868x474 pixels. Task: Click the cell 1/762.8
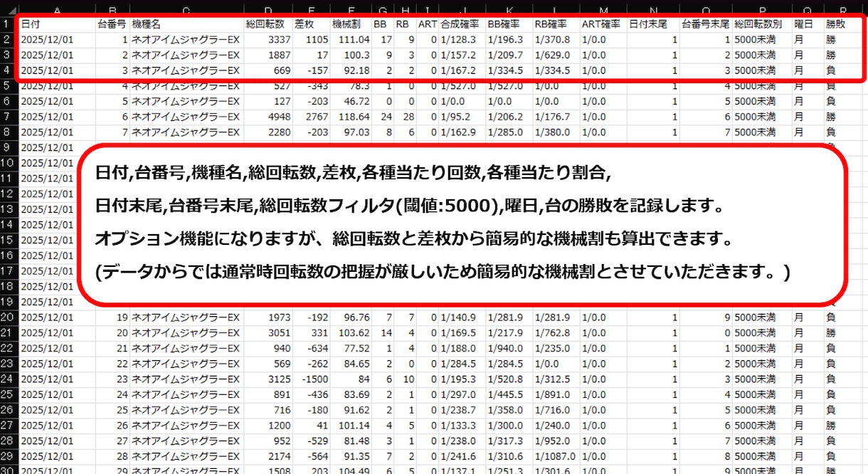(x=556, y=332)
